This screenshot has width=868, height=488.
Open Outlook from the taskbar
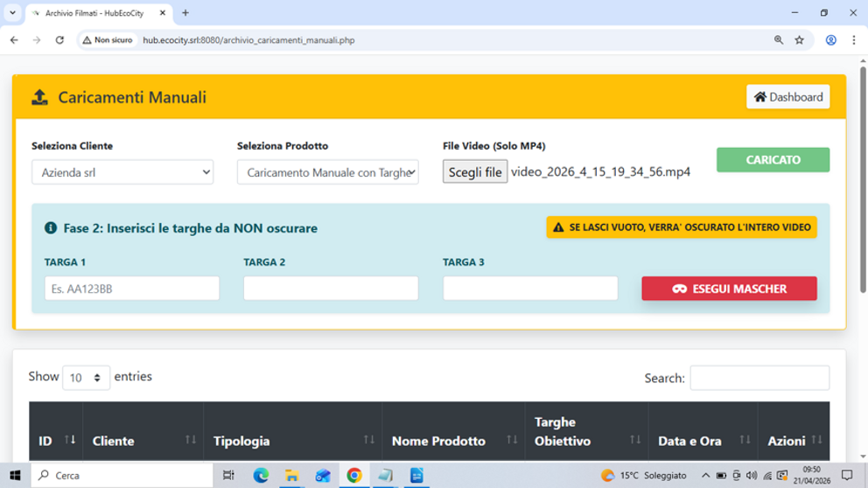[x=323, y=475]
